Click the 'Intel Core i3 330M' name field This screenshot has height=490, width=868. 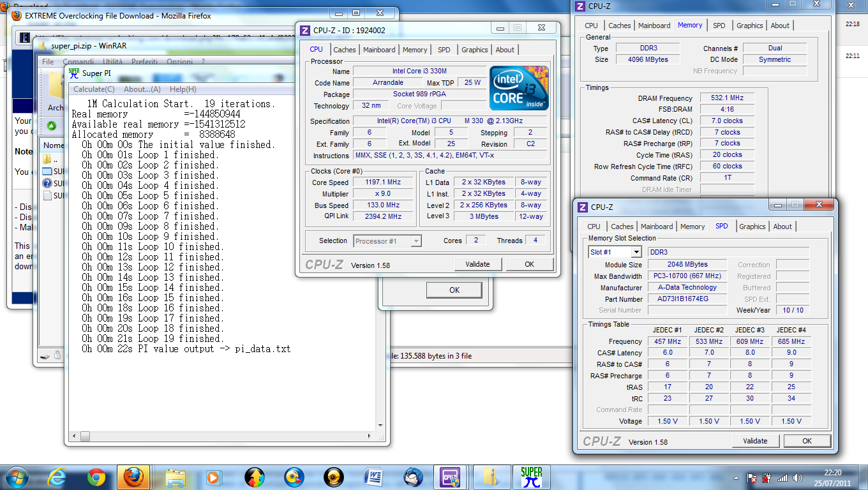point(419,71)
